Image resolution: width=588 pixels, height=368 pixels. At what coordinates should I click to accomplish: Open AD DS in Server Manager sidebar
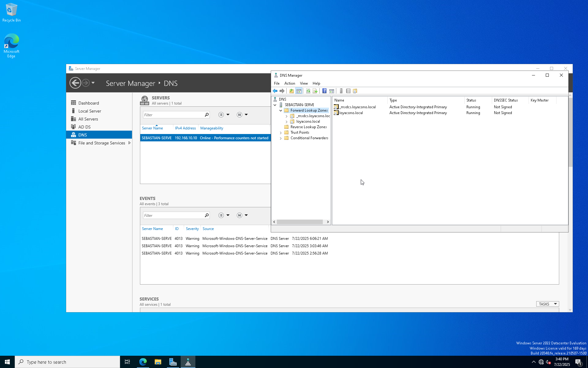tap(84, 127)
